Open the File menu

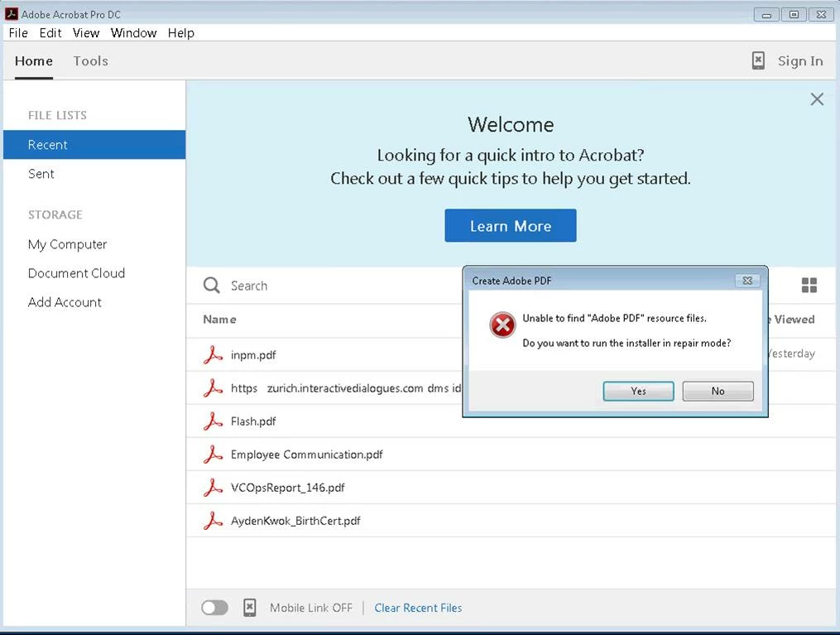[18, 33]
